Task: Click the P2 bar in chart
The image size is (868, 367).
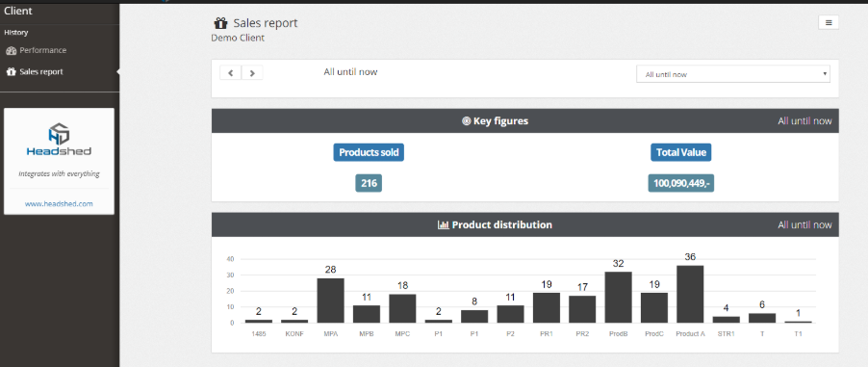Action: tap(510, 314)
